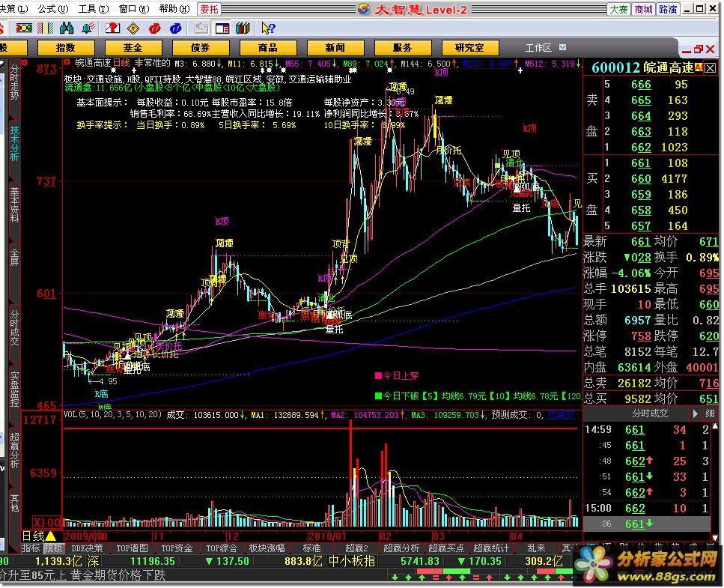
Task: Open the 公式 menu
Action: click(x=52, y=9)
